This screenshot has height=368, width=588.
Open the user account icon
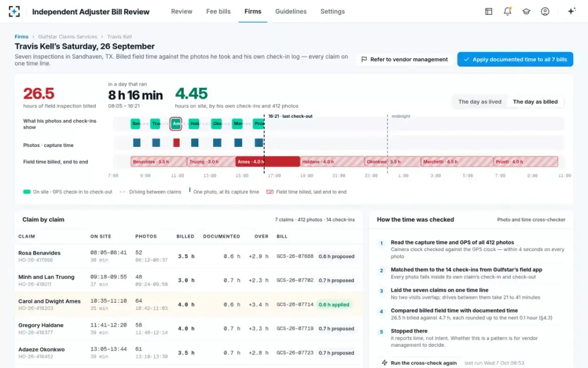pyautogui.click(x=545, y=11)
